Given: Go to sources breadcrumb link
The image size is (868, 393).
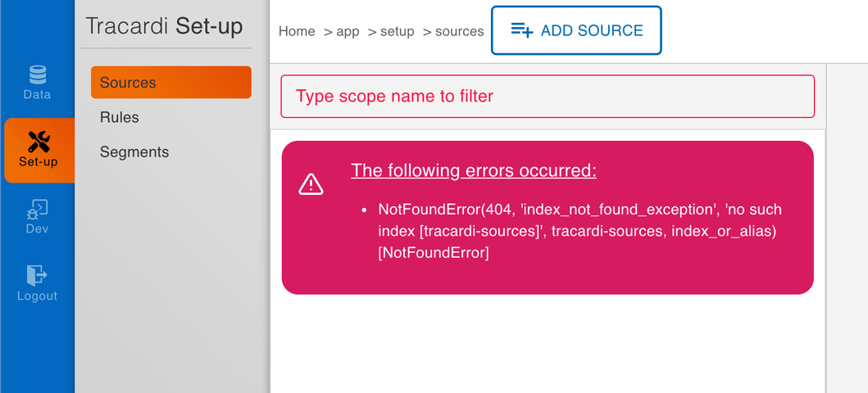Looking at the screenshot, I should [460, 31].
